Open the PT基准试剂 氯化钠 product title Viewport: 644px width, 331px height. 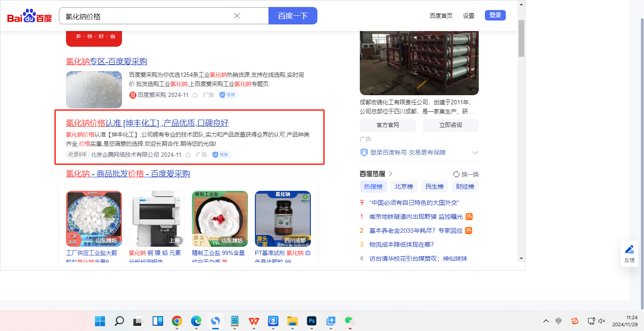[283, 257]
